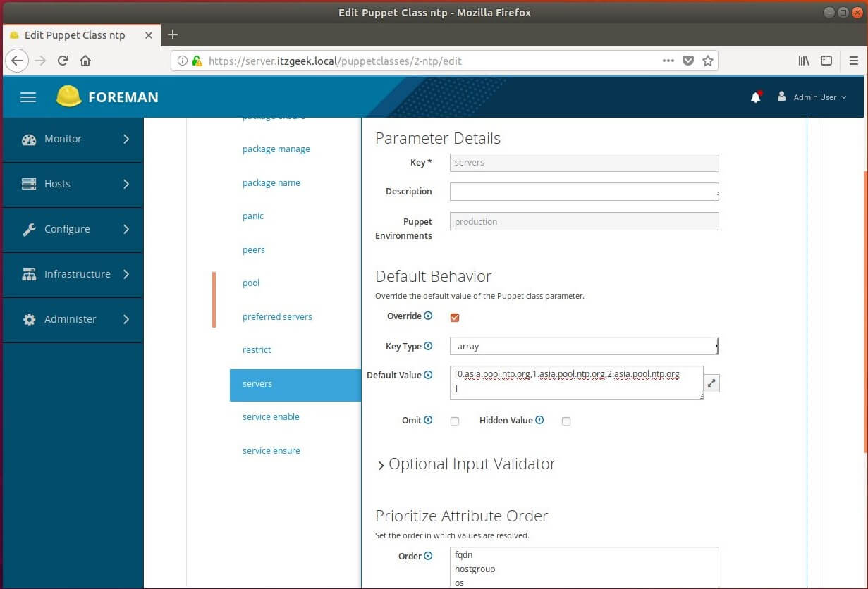This screenshot has width=868, height=589.
Task: Click the Key Type info help icon
Action: 428,346
